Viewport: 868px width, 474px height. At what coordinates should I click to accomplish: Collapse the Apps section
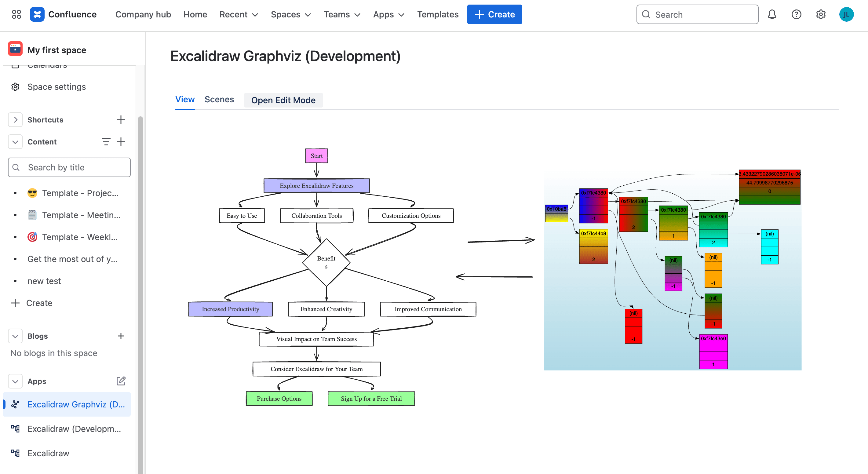[15, 381]
